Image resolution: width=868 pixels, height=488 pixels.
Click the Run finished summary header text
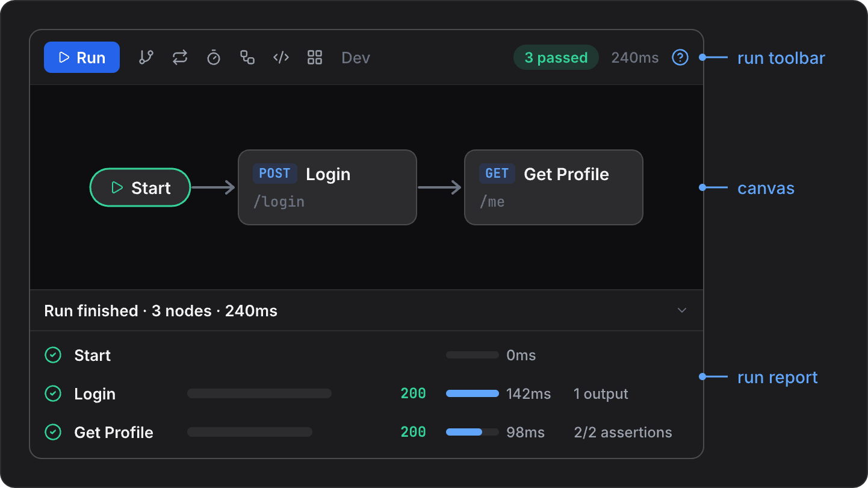click(x=161, y=311)
